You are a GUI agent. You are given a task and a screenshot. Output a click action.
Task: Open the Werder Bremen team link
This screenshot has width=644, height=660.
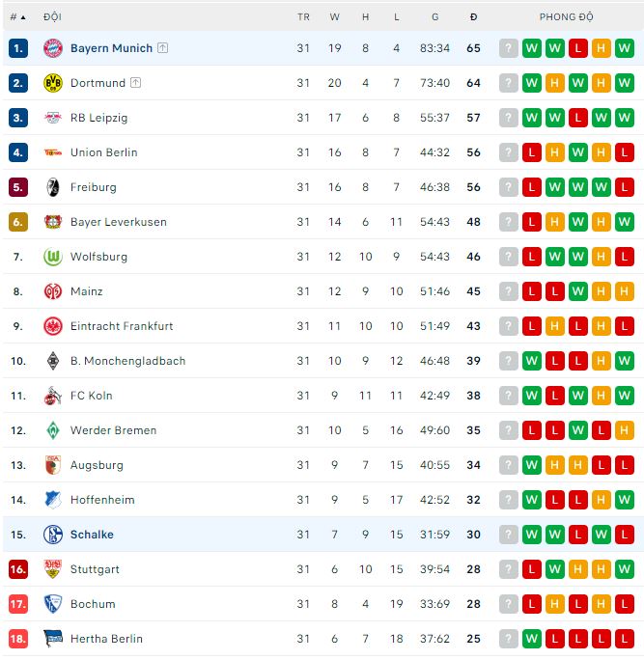coord(113,430)
